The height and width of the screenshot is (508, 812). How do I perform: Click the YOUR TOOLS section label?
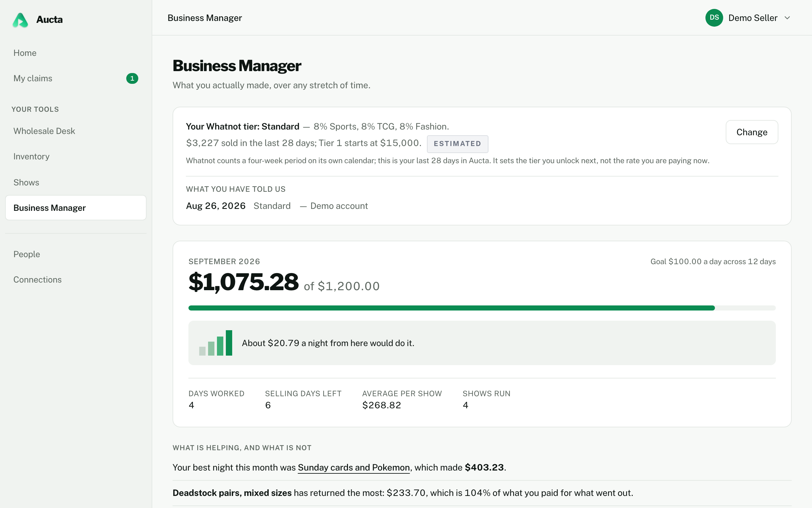(35, 109)
